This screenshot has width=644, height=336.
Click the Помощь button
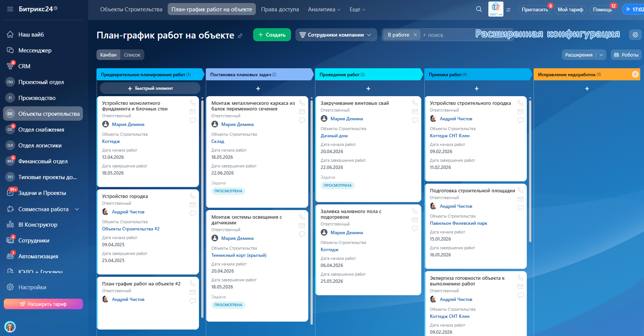pyautogui.click(x=602, y=9)
